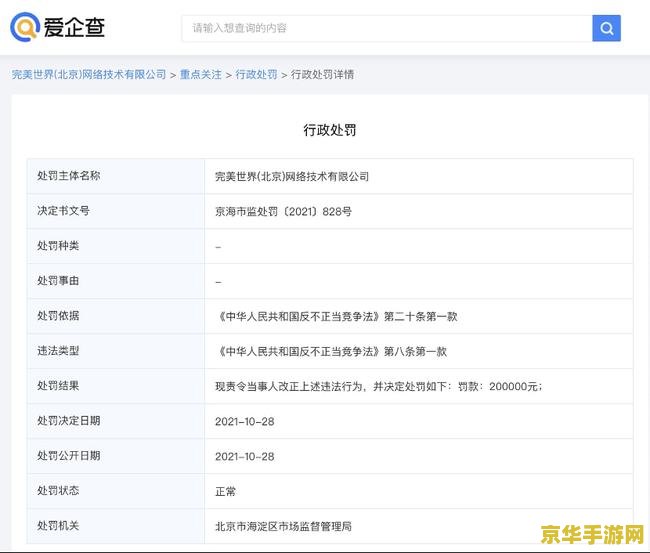Select the 处罚决定日期 label cell
This screenshot has height=553, width=650.
pos(116,421)
